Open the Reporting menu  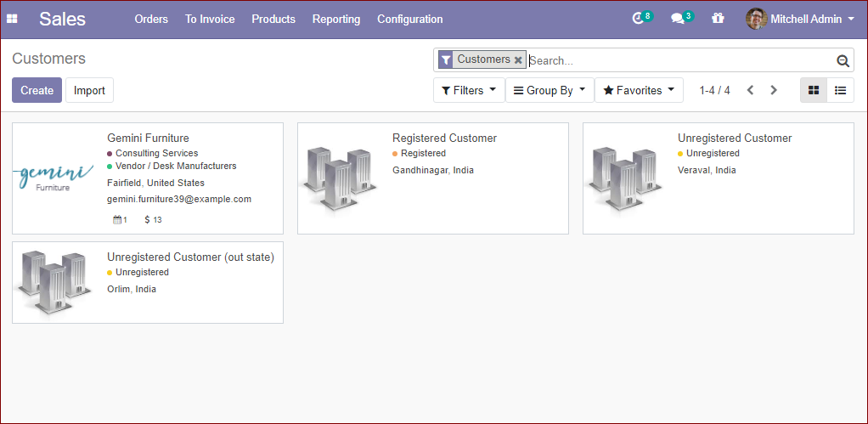point(336,20)
